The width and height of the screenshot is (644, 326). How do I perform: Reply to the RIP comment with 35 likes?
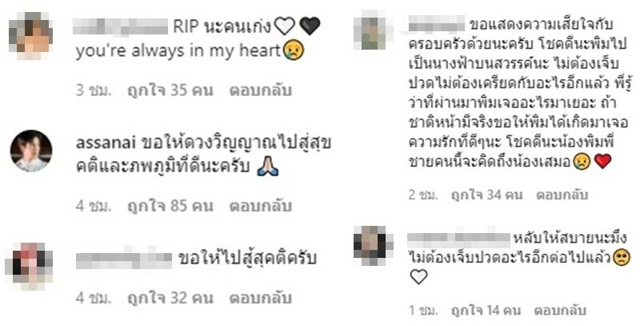point(260,90)
